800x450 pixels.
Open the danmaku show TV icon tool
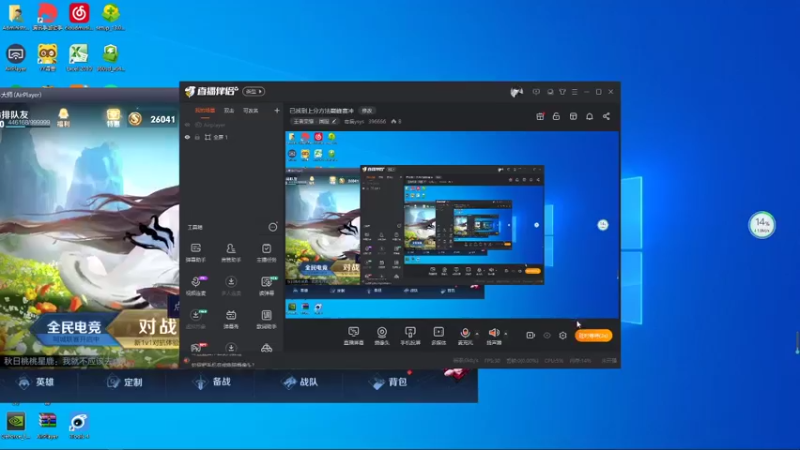[231, 319]
